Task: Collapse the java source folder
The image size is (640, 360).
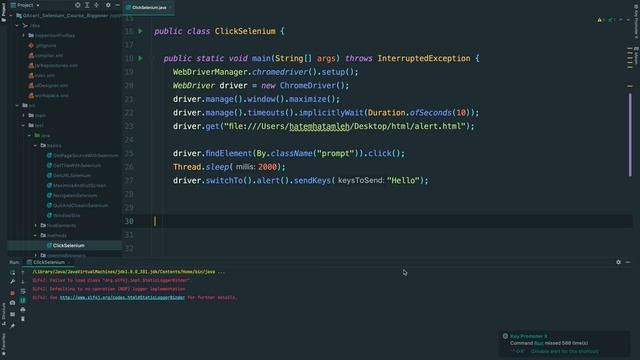Action: (29, 136)
